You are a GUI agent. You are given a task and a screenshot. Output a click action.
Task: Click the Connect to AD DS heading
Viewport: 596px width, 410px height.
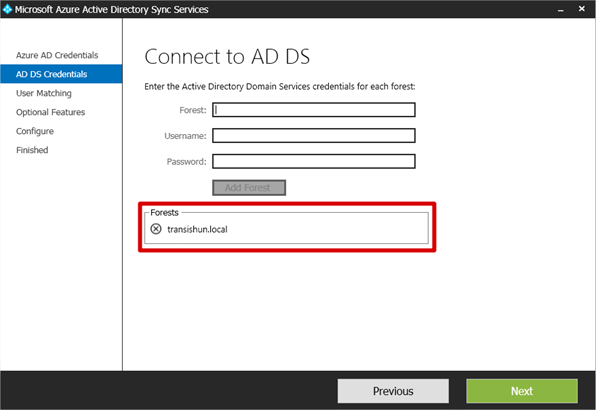pyautogui.click(x=227, y=57)
